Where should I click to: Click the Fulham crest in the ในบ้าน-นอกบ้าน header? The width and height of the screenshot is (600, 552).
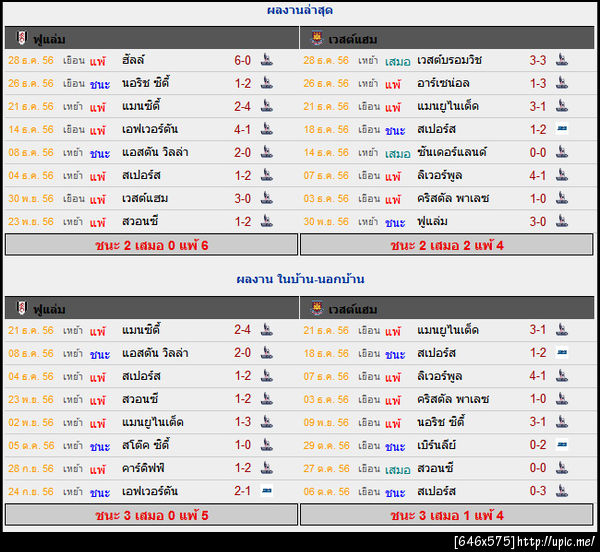click(21, 308)
